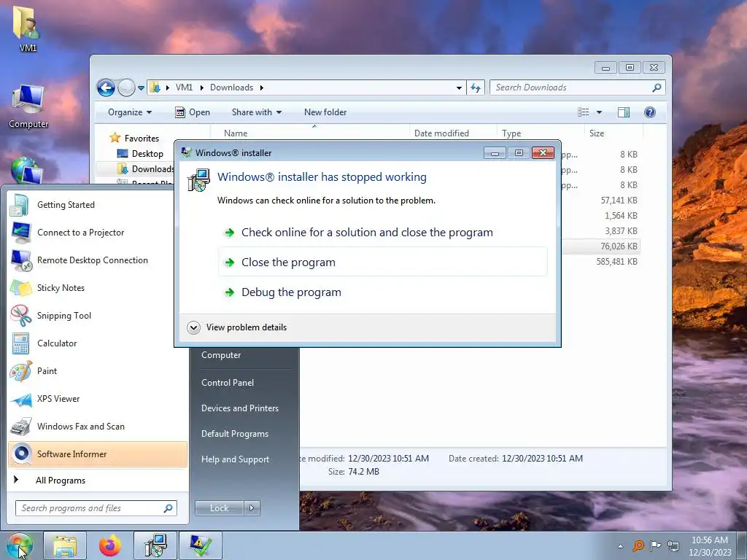Open Explorer help icon
The image size is (747, 560).
tap(650, 112)
